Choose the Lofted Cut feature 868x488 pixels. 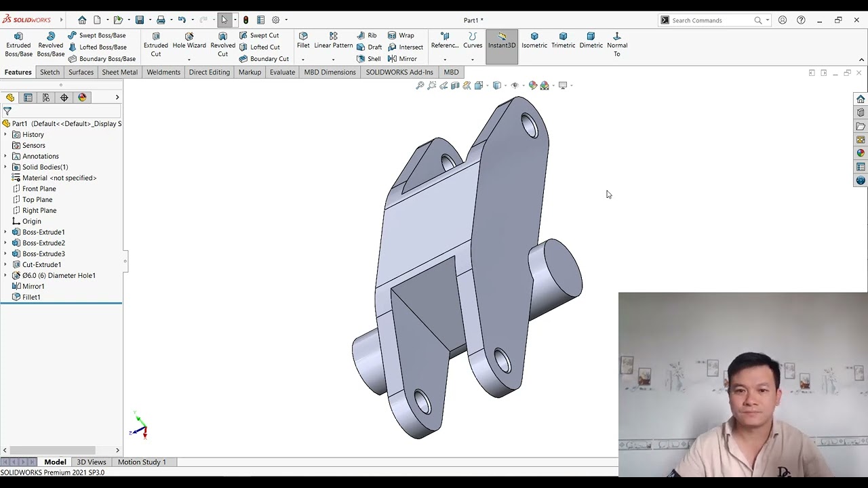[259, 47]
